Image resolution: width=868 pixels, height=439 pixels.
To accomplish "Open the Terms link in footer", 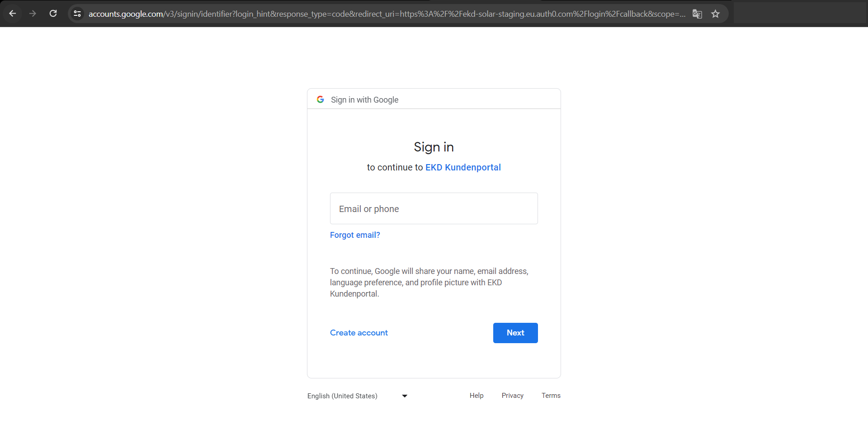I will (551, 396).
